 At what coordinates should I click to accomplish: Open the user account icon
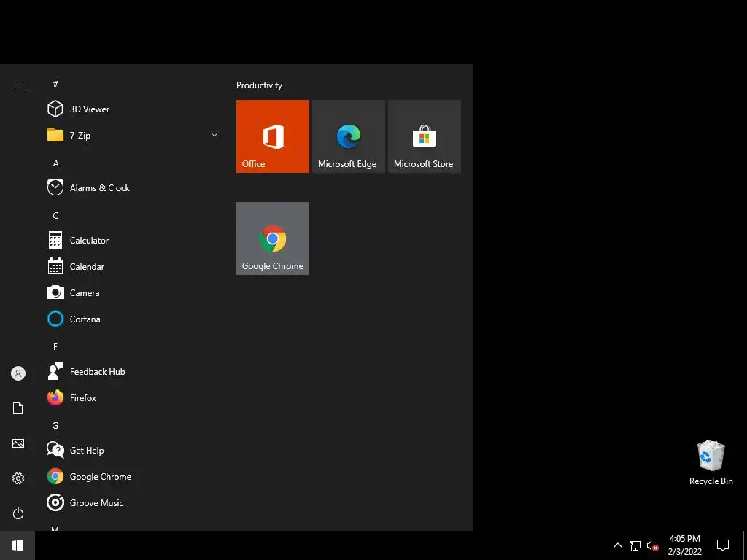[18, 373]
